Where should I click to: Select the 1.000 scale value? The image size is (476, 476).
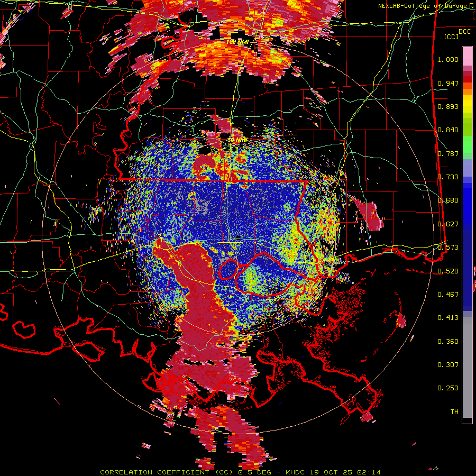tap(448, 59)
